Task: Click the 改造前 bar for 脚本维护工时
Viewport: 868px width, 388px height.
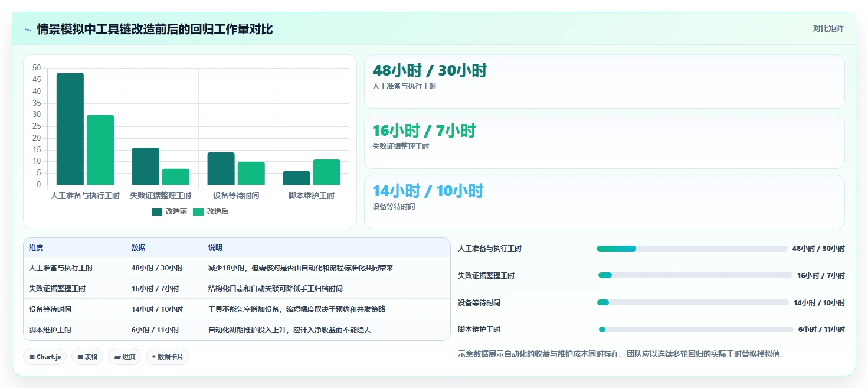Action: coord(296,178)
